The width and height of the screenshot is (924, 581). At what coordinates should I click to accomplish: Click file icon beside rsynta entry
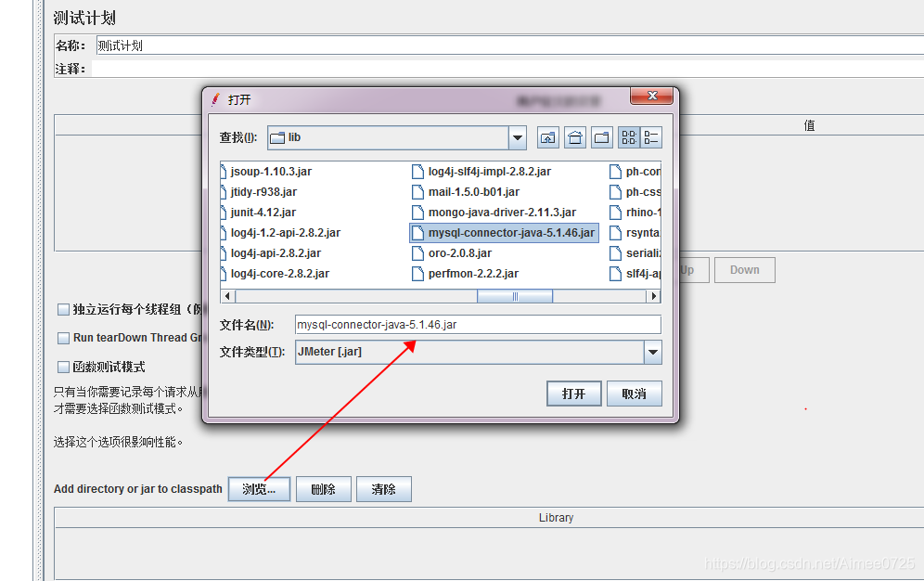[615, 233]
